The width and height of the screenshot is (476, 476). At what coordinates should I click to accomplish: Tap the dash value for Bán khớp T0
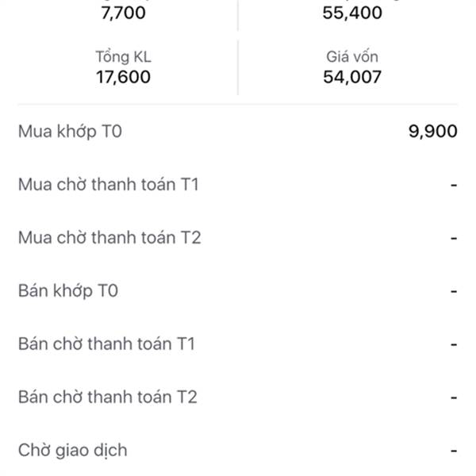point(454,291)
